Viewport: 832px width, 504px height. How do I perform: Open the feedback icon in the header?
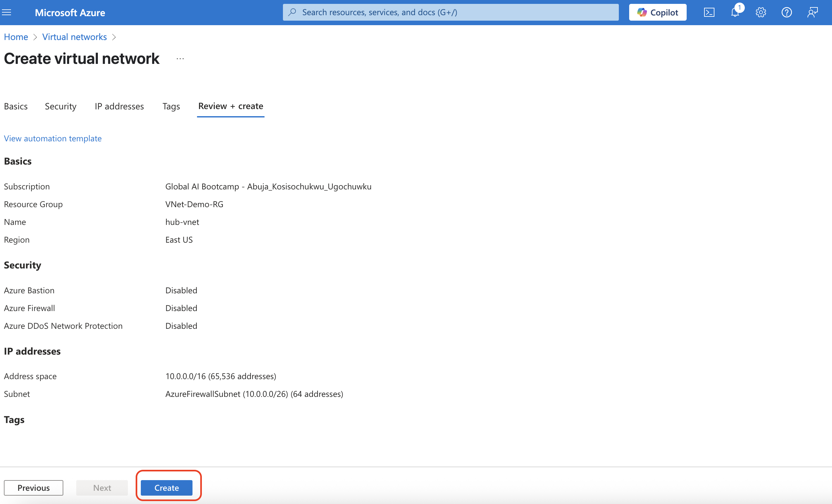coord(812,13)
